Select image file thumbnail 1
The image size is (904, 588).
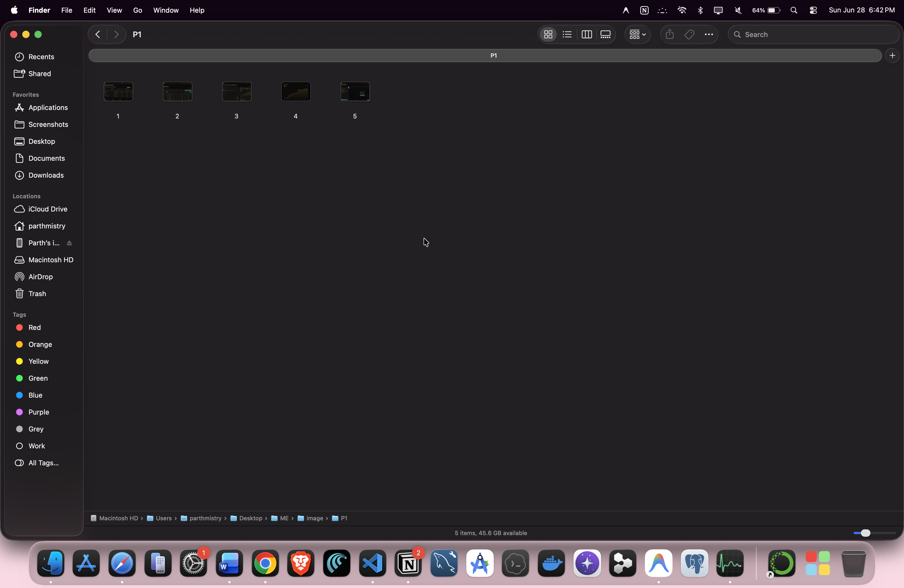118,91
